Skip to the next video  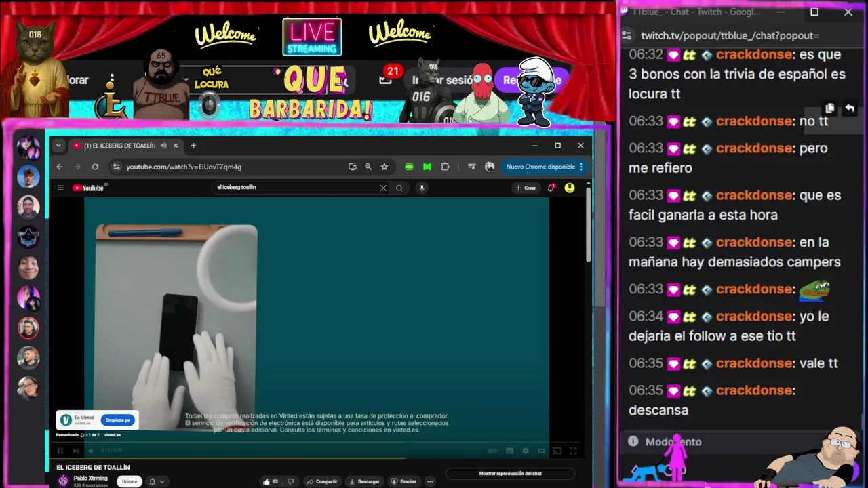click(x=75, y=451)
